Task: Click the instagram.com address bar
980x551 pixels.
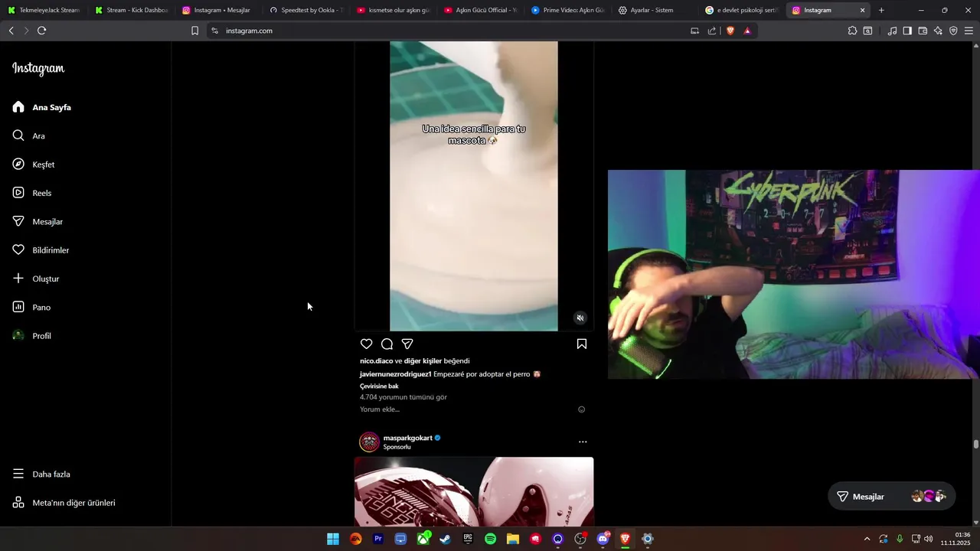Action: click(452, 31)
